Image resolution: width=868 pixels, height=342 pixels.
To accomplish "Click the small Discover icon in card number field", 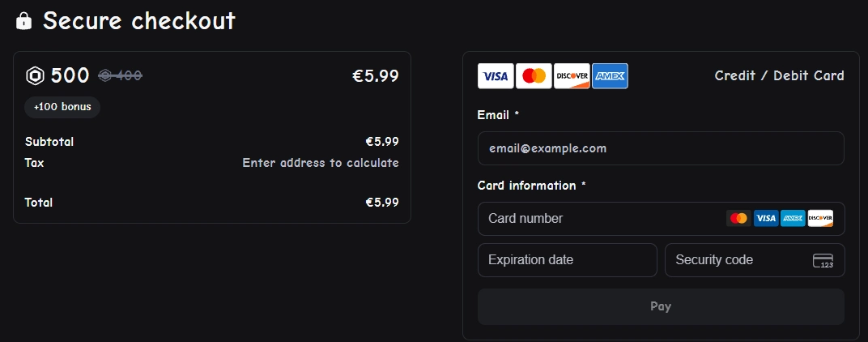I will [820, 218].
